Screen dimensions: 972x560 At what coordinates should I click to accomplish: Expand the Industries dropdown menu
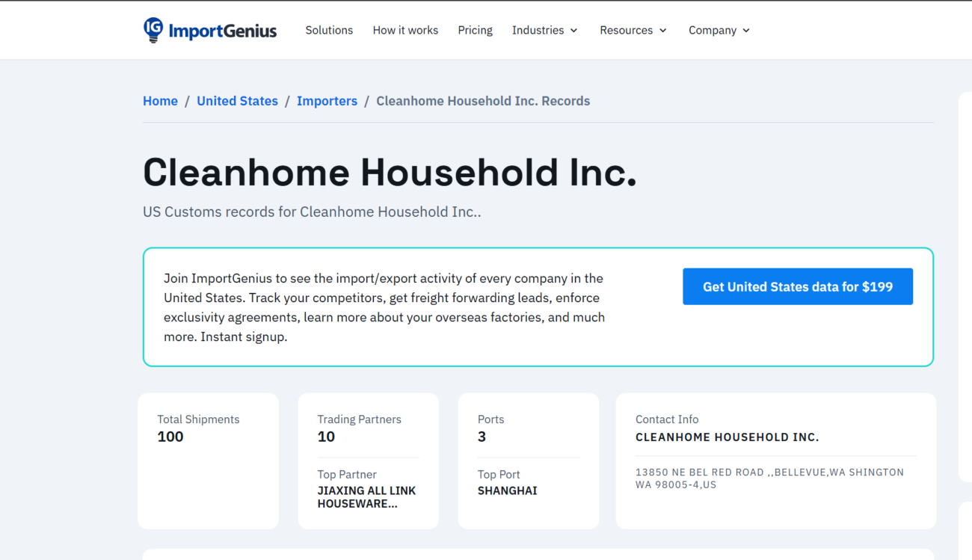point(538,30)
